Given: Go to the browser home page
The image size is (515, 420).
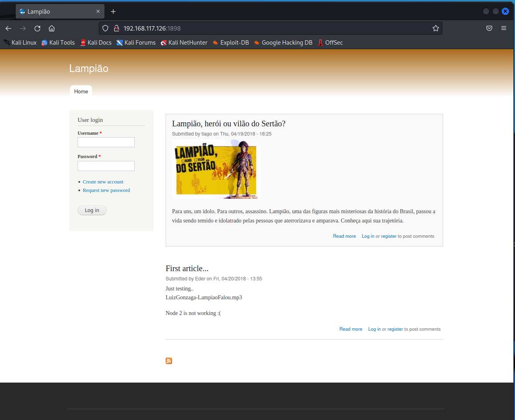Looking at the screenshot, I should click(51, 28).
